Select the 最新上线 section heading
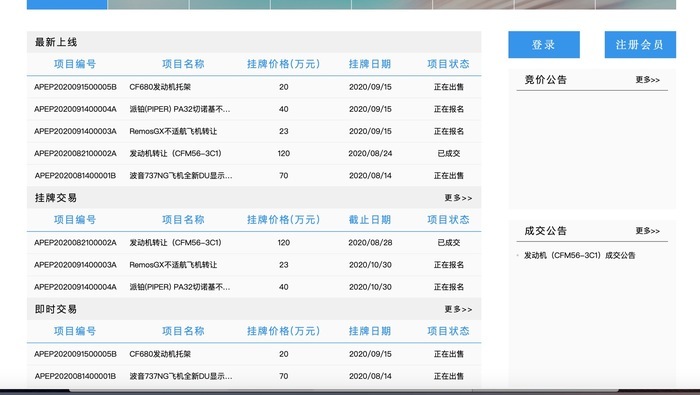The image size is (700, 395). [56, 42]
